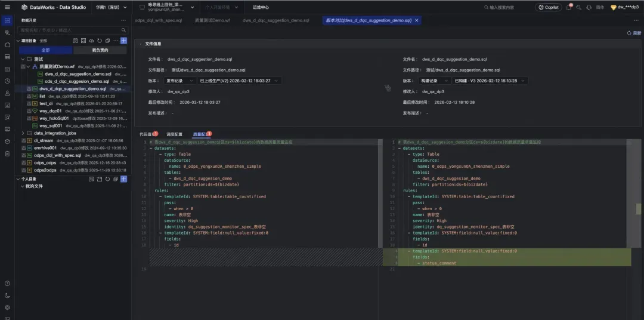Toggle dark mode moon icon
This screenshot has width=644, height=320.
[7, 296]
